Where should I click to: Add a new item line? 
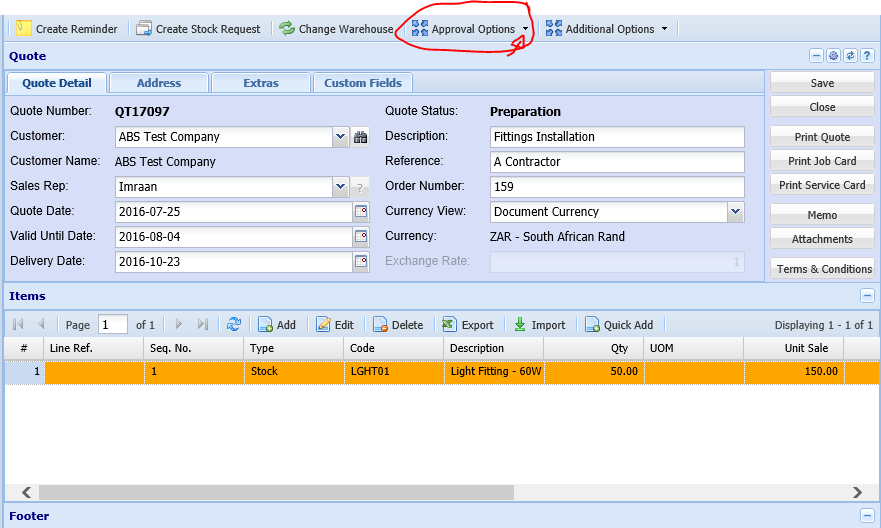click(277, 325)
